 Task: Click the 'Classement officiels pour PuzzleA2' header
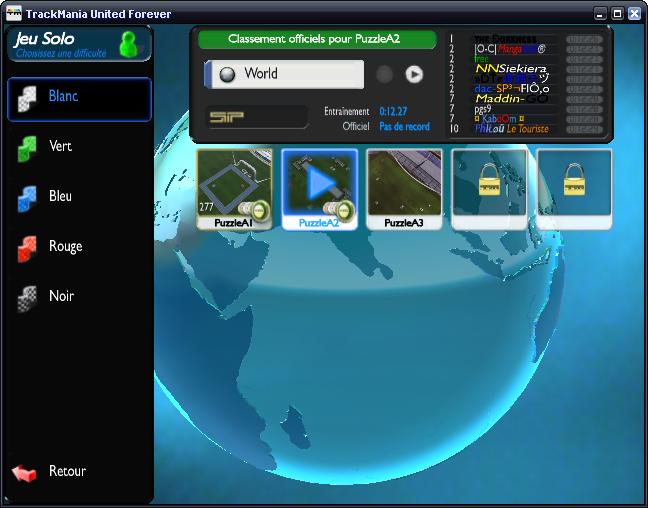tap(317, 40)
